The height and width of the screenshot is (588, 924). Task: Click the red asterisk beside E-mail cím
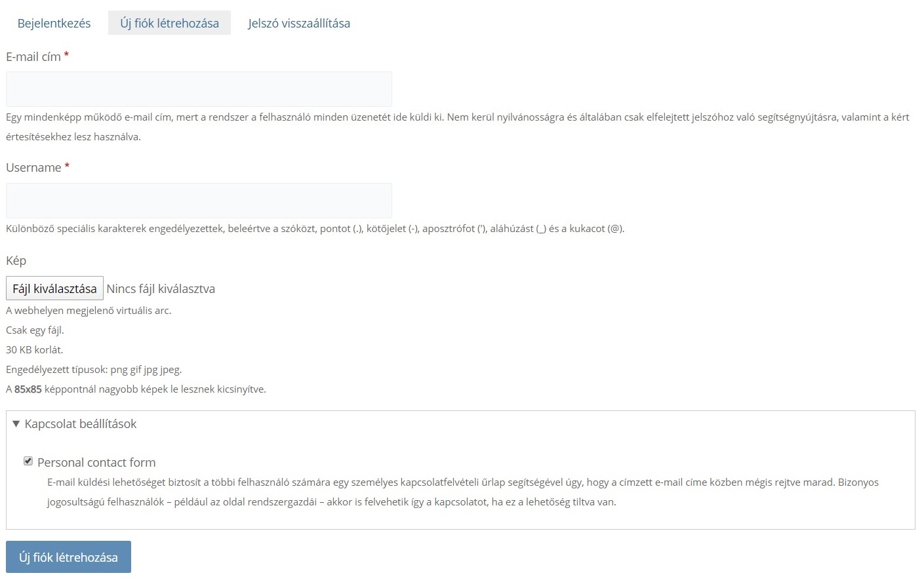coord(66,56)
